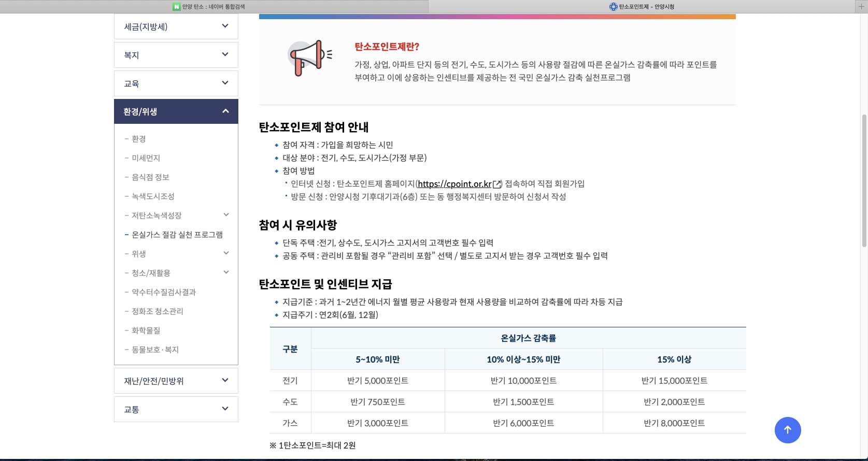Expand the 청소/재활용 submenu chevron
Viewport: 868px width, 461px height.
[226, 272]
